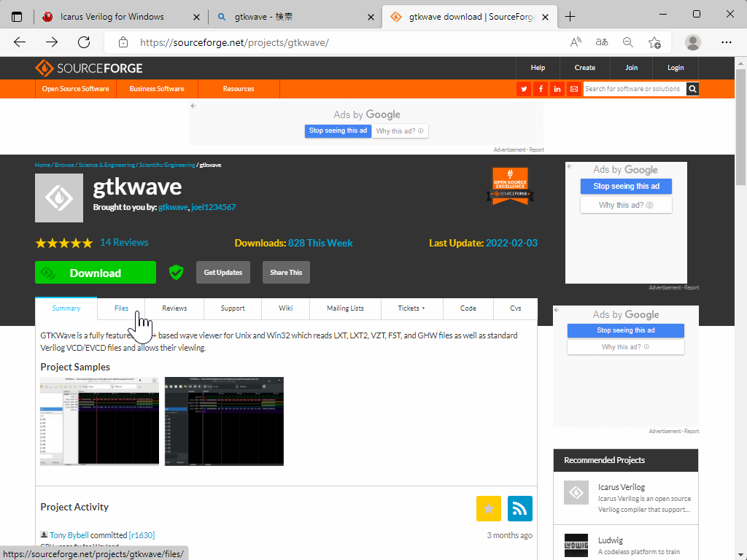Image resolution: width=747 pixels, height=560 pixels.
Task: Click Stop seeing this ad in top banner
Action: pos(338,131)
